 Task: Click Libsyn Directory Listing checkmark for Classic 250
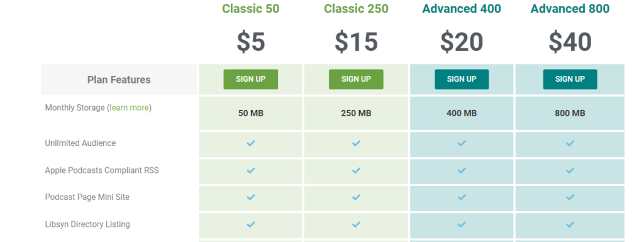[356, 224]
